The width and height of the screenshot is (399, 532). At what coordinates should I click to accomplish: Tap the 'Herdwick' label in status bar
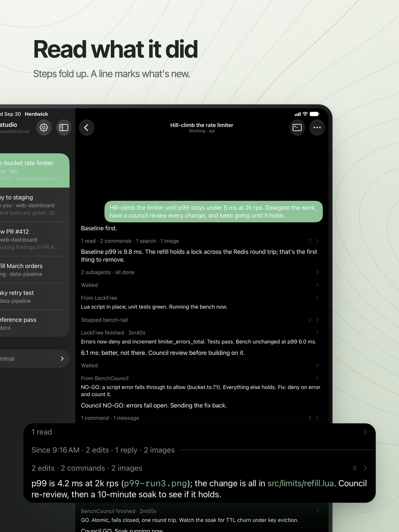pos(36,114)
